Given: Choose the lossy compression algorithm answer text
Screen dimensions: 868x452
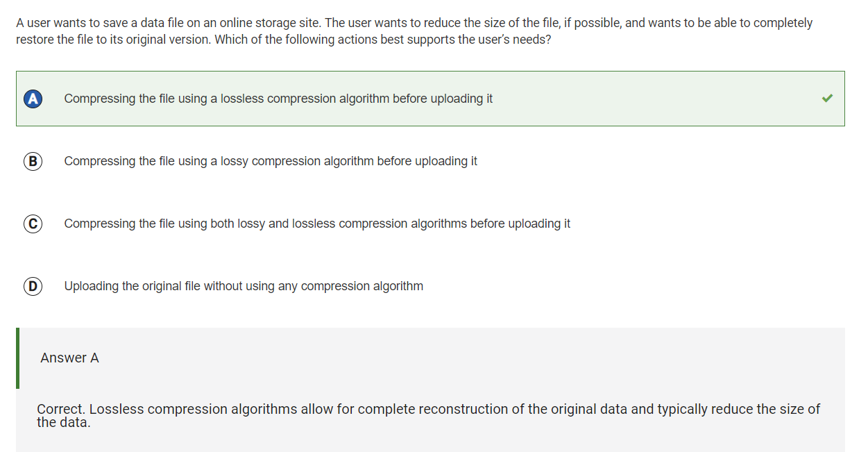Looking at the screenshot, I should tap(271, 161).
